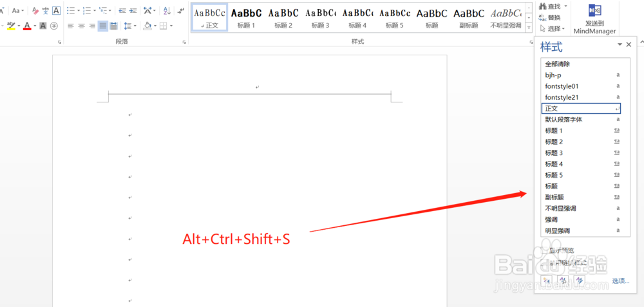
Task: Select 正文 style in ribbon gallery
Action: [x=210, y=17]
